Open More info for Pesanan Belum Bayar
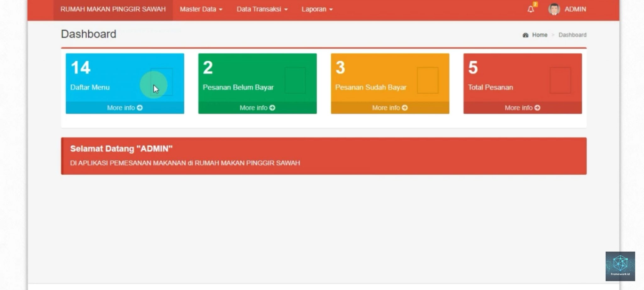This screenshot has height=290, width=644. pos(257,108)
